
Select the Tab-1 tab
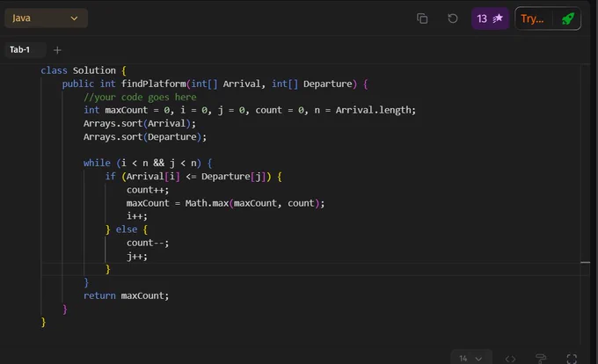(20, 49)
